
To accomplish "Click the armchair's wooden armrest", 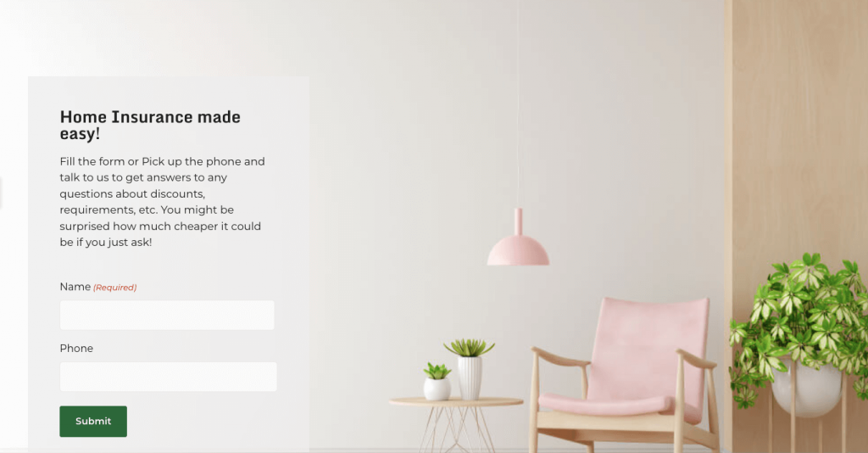I will (x=560, y=357).
